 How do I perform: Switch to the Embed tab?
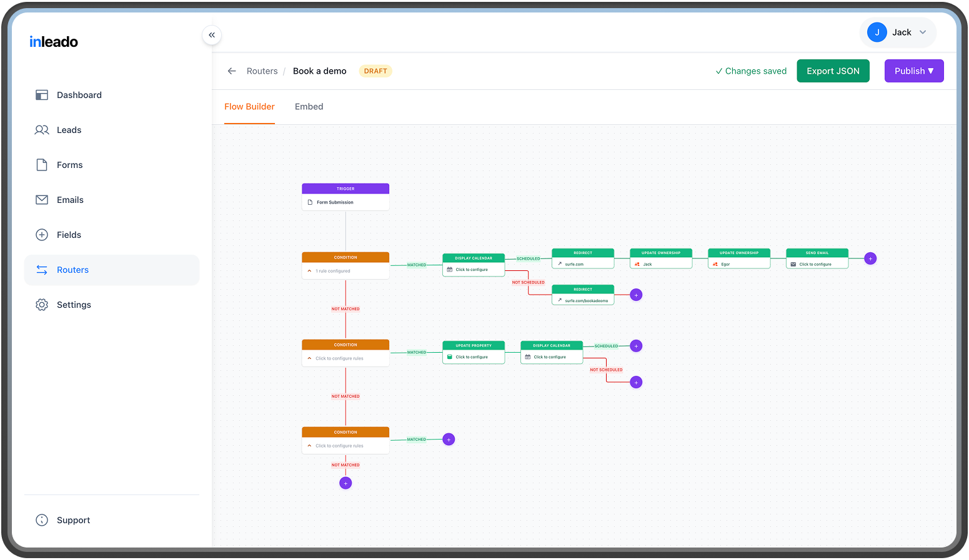(309, 107)
